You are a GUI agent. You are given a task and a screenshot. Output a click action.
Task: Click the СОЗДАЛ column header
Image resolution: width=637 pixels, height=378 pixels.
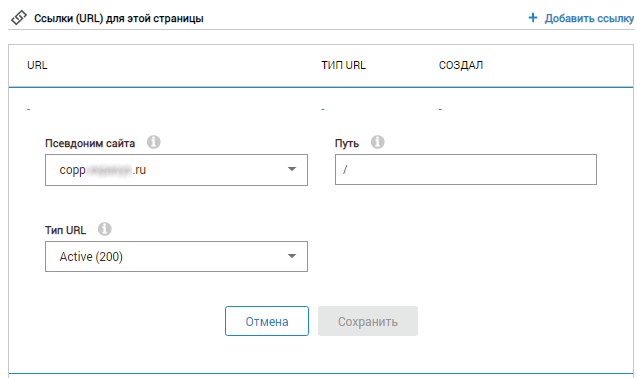click(x=461, y=65)
